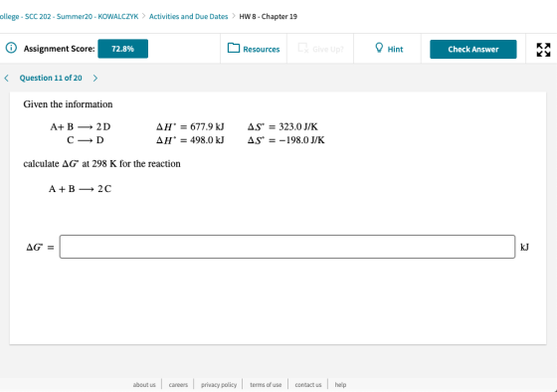Viewport: 557px width, 392px height.
Task: Go to previous question arrow
Action: (x=6, y=79)
